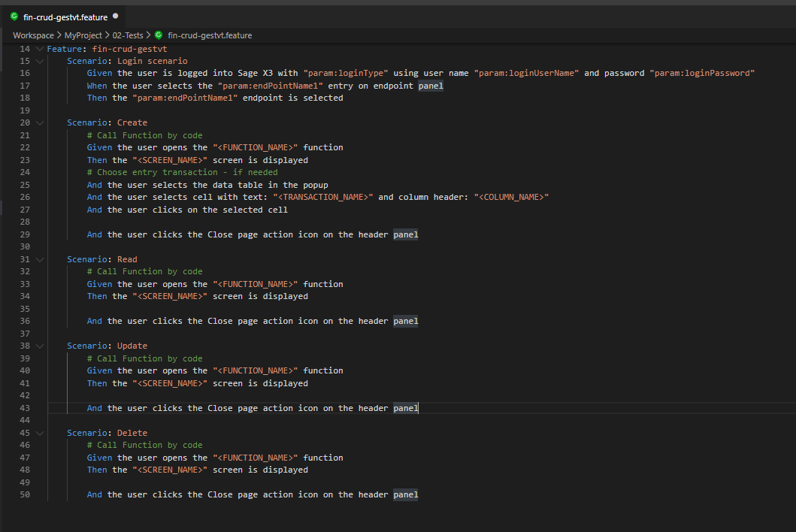Collapse the Create scenario fold at line 20

click(x=40, y=122)
